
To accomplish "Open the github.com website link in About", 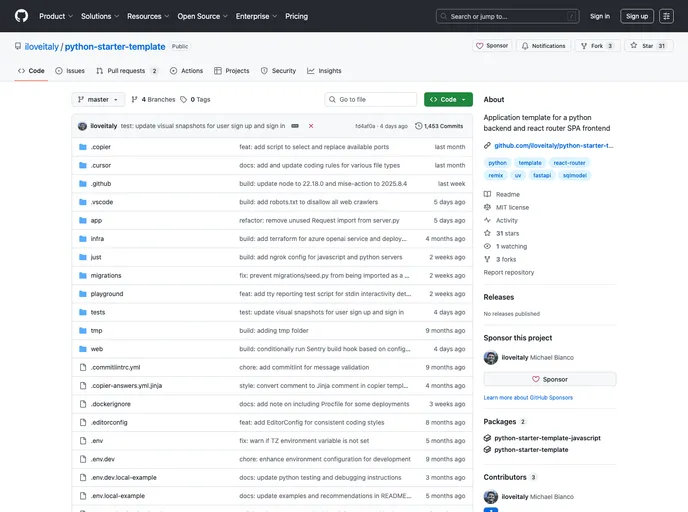I will (553, 146).
